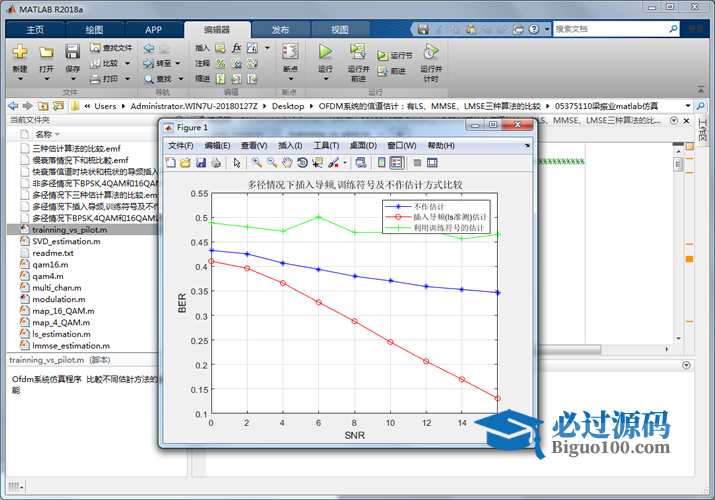715x500 pixels.
Task: Click Print (打印) button in ribbon
Action: click(105, 79)
